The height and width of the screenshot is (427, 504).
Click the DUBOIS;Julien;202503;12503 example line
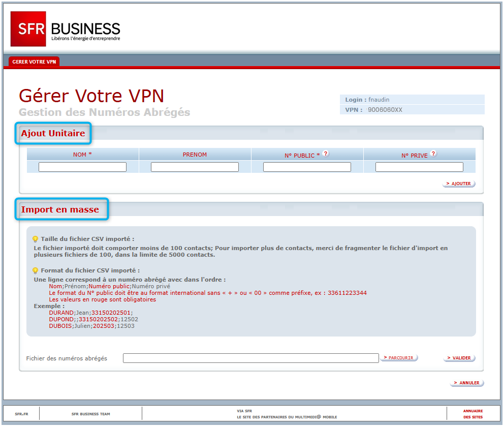[x=91, y=326]
